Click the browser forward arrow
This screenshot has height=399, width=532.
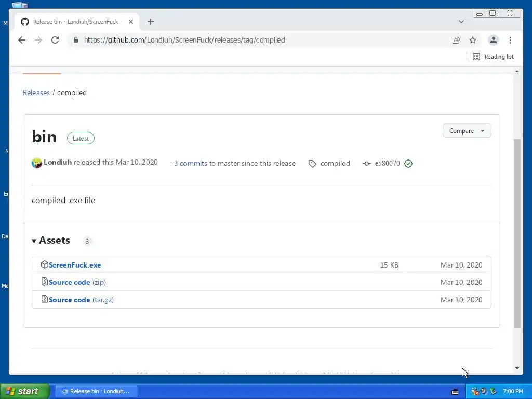(38, 40)
